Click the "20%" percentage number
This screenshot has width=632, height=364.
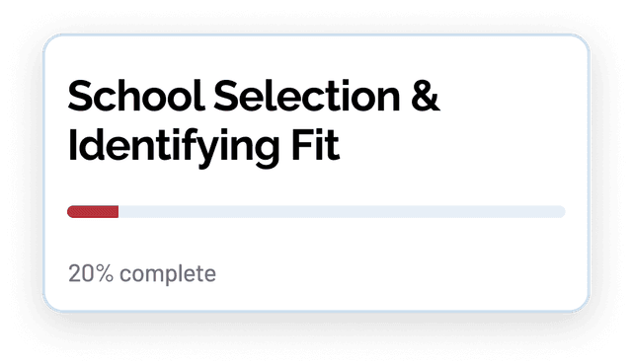(x=91, y=273)
